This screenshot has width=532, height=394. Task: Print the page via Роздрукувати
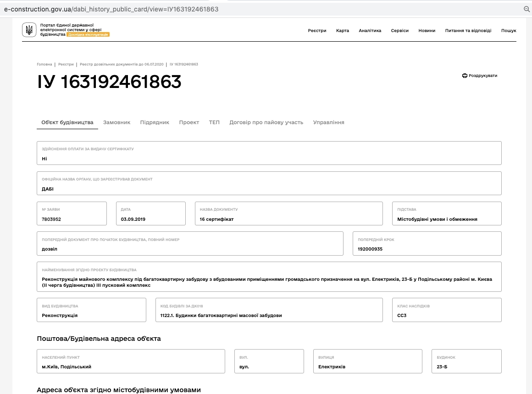(x=479, y=76)
